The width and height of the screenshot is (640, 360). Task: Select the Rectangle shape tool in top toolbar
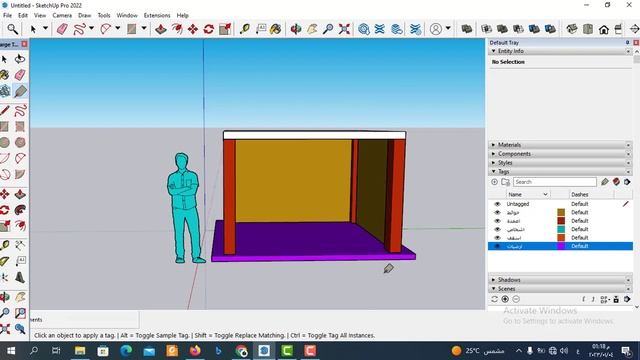pos(131,29)
